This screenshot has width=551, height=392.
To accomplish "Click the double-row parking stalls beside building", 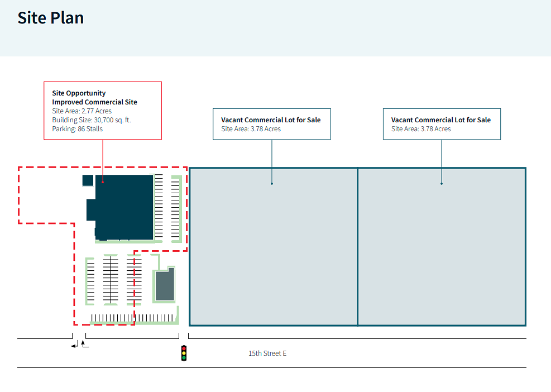I will tap(167, 208).
